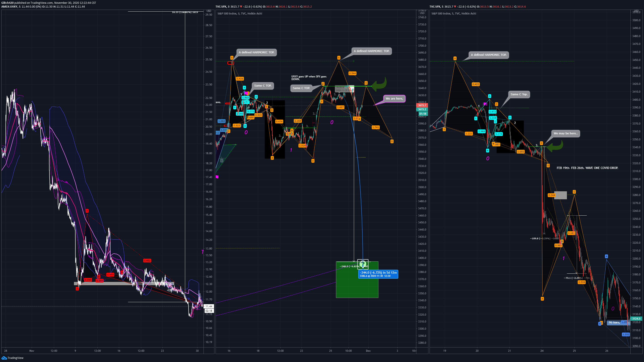Click the orange D point at middle chart's far right

click(392, 141)
